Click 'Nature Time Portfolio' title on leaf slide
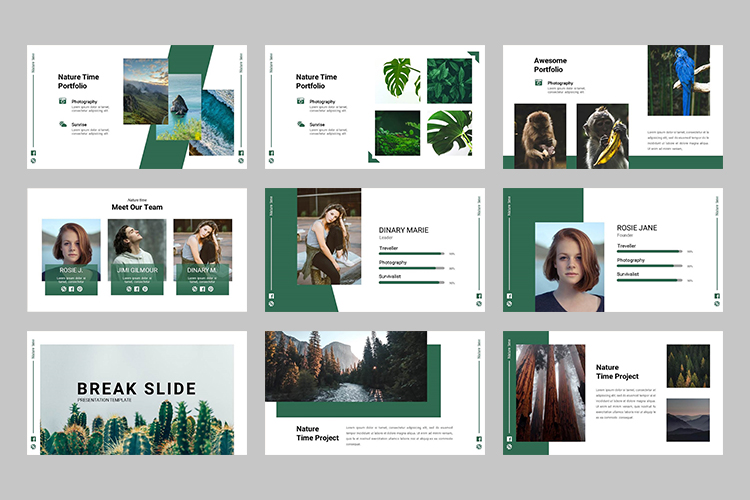Screen dimensions: 750x500 click(316, 81)
